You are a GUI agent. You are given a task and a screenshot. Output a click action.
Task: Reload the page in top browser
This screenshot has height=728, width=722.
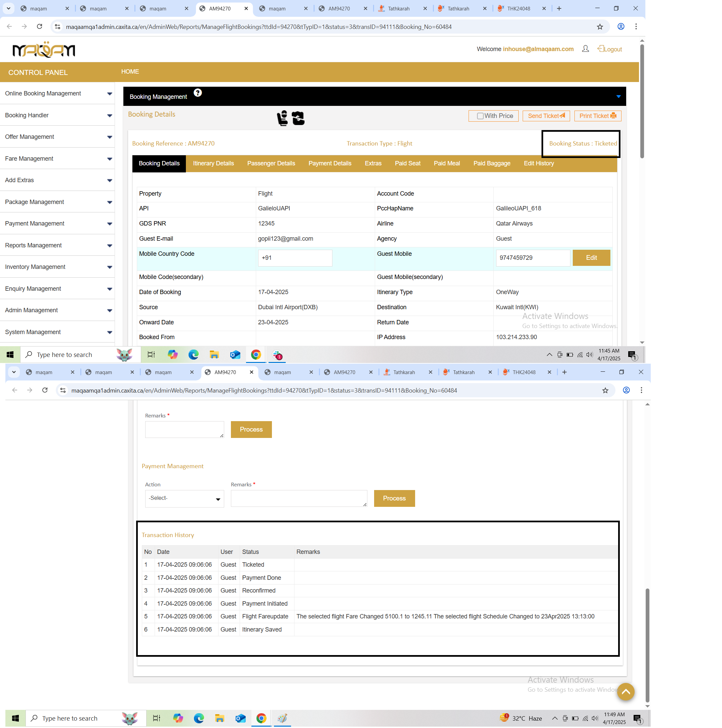coord(40,27)
